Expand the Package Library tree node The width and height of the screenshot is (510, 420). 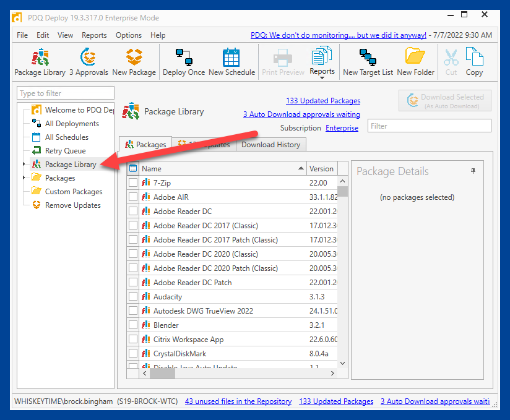[24, 164]
